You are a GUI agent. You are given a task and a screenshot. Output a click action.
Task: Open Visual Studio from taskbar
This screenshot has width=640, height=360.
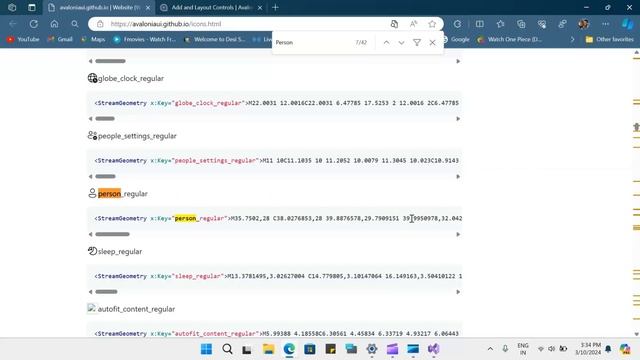433,349
